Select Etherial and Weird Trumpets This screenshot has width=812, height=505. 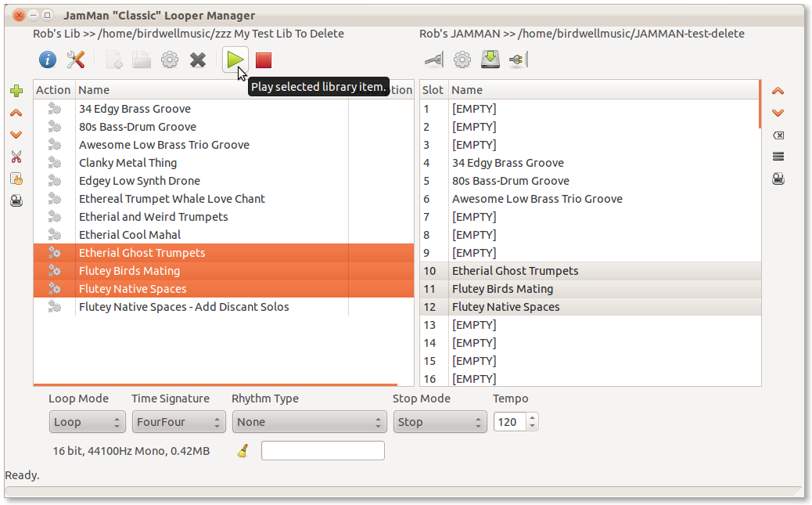(x=224, y=217)
